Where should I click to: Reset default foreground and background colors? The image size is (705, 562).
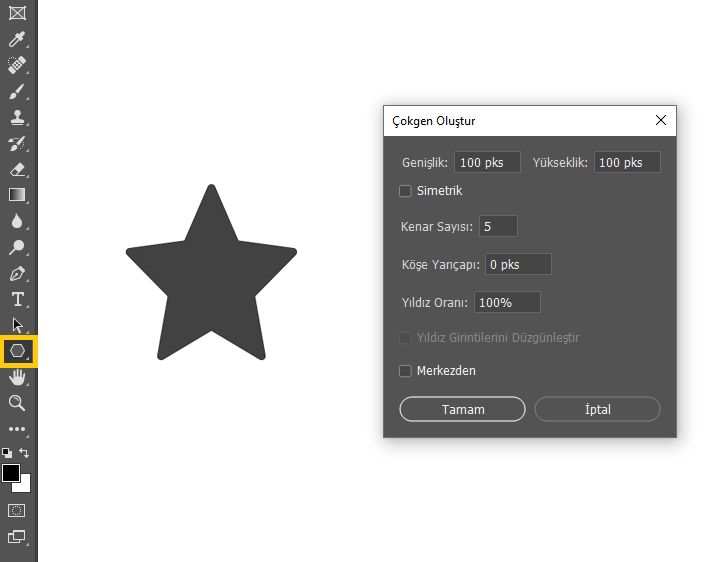click(x=7, y=453)
